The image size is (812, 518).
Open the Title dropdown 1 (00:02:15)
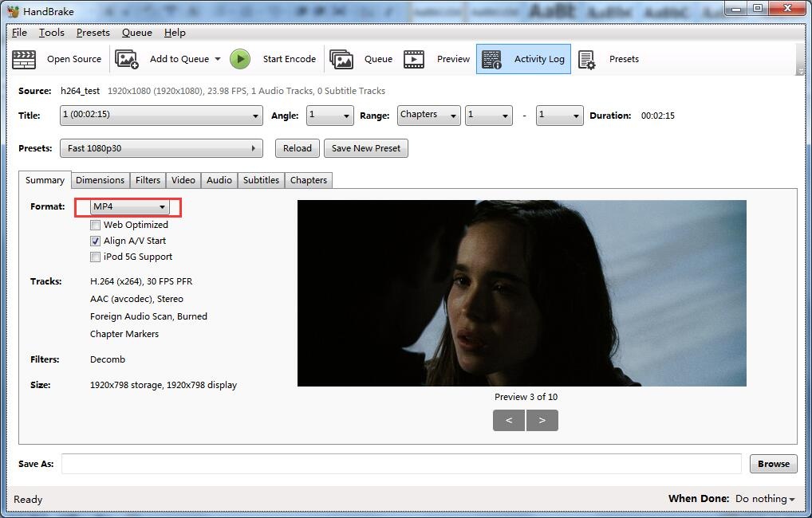(162, 116)
